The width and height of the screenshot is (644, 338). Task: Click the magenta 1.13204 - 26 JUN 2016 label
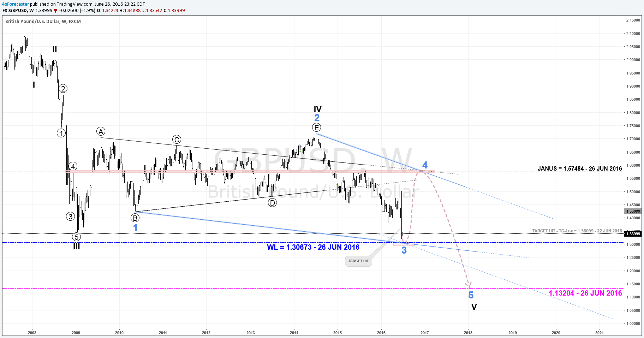585,293
